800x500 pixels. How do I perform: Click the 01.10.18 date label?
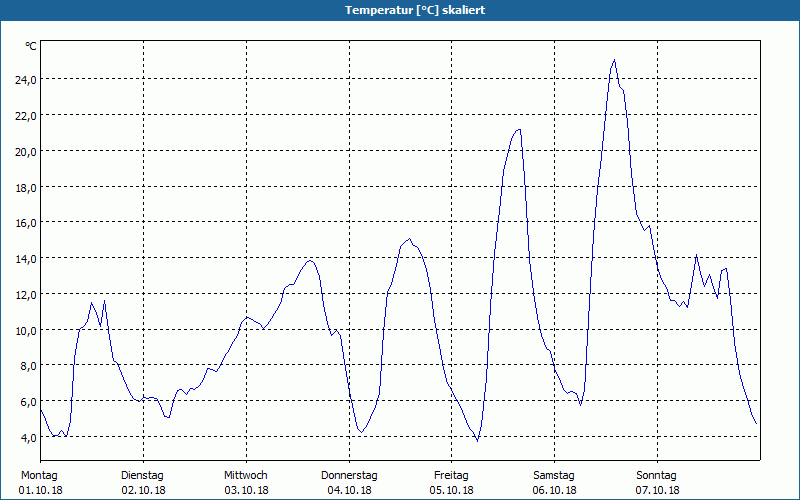point(40,490)
